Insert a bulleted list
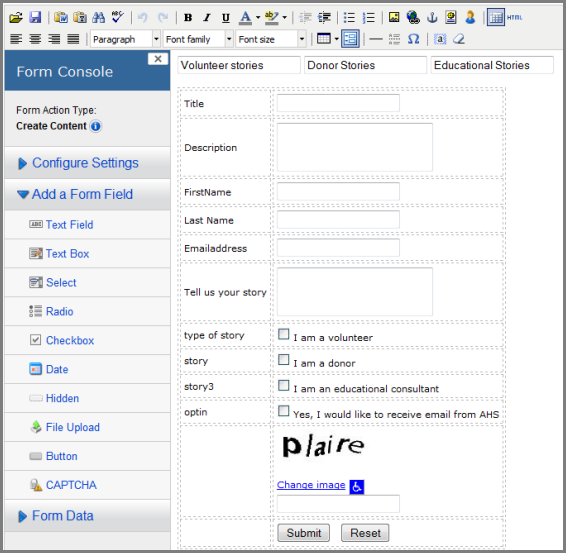The height and width of the screenshot is (553, 566). click(x=349, y=17)
